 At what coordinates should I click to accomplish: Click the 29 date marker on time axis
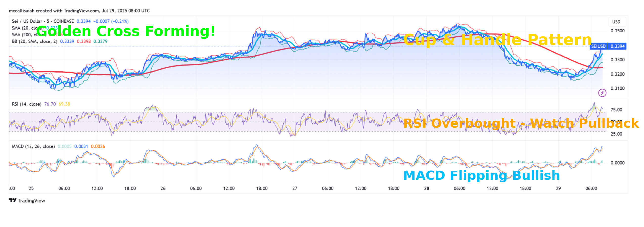pos(558,188)
